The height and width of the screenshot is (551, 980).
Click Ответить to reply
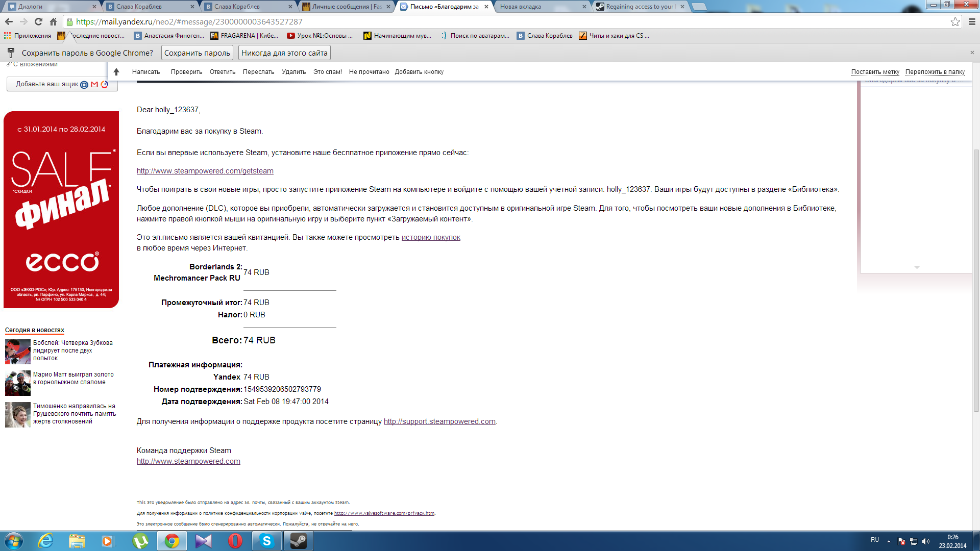coord(223,72)
